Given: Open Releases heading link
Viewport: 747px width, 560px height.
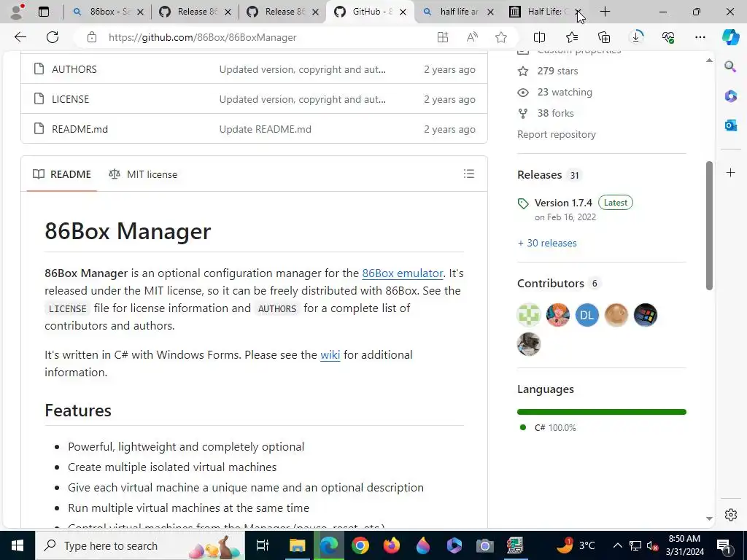Looking at the screenshot, I should coord(540,175).
